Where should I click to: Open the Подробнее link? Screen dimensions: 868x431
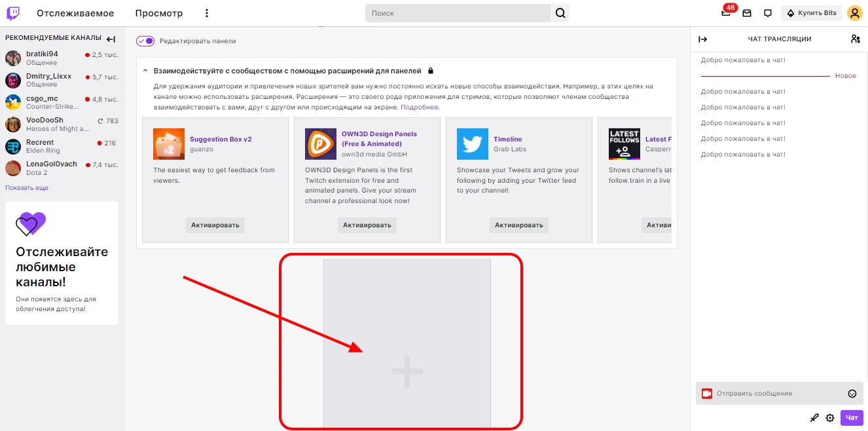coord(420,107)
